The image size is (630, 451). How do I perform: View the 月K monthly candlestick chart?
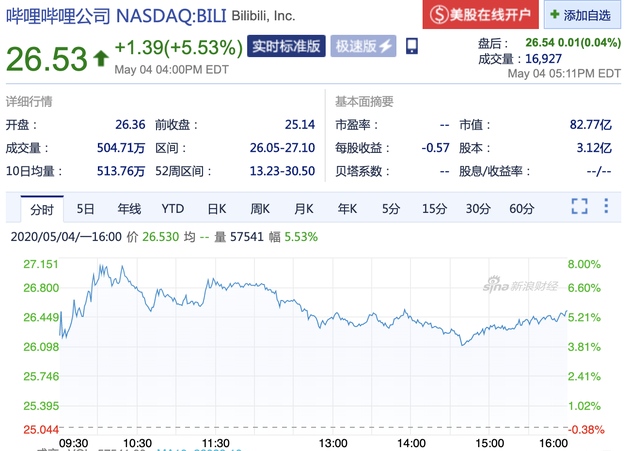click(304, 208)
